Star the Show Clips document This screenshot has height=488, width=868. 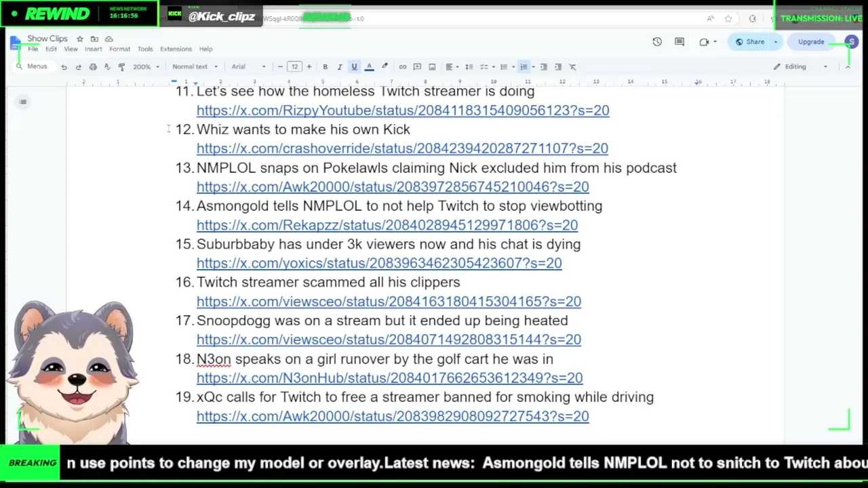[x=79, y=39]
